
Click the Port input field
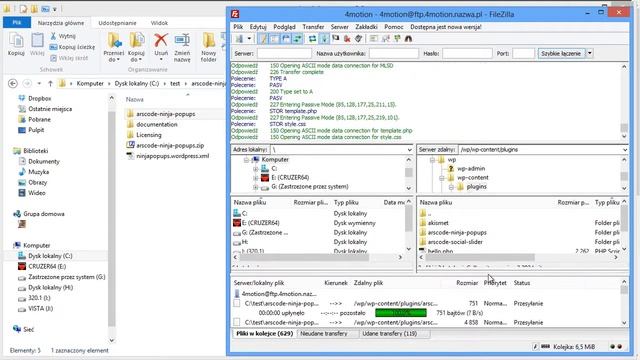tap(523, 53)
